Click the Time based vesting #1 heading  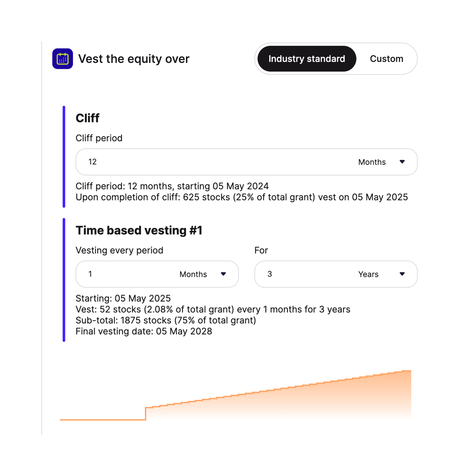(x=139, y=231)
